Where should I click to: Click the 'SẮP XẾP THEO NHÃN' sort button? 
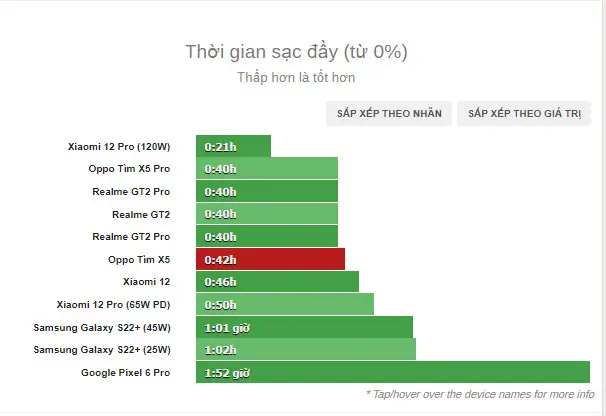[x=389, y=114]
